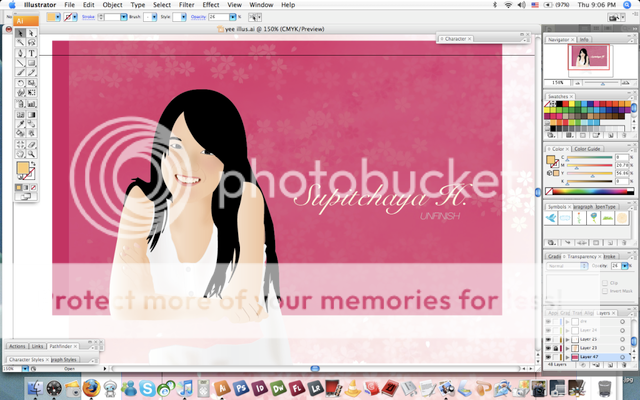Expand Layer 25 disclosure triangle
Image resolution: width=640 pixels, height=400 pixels.
567,339
